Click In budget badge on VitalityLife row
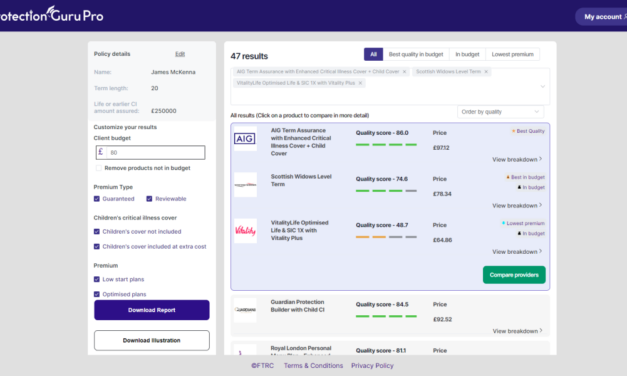This screenshot has width=627, height=376. pos(531,233)
